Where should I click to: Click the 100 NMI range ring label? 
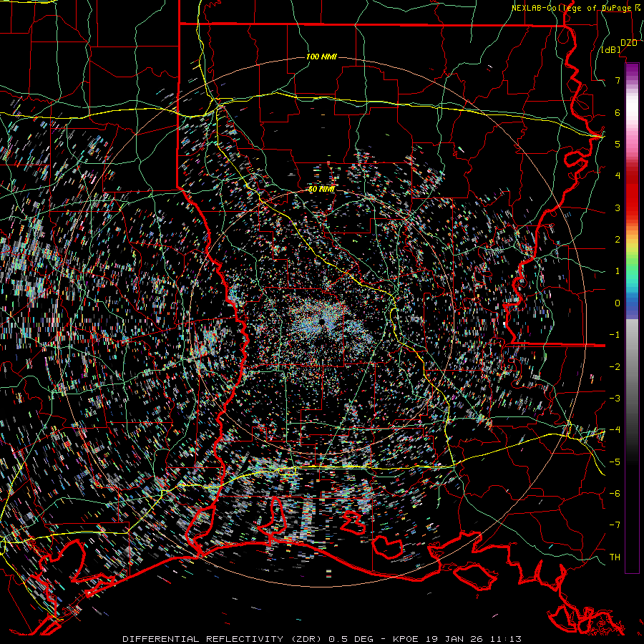coord(321,57)
